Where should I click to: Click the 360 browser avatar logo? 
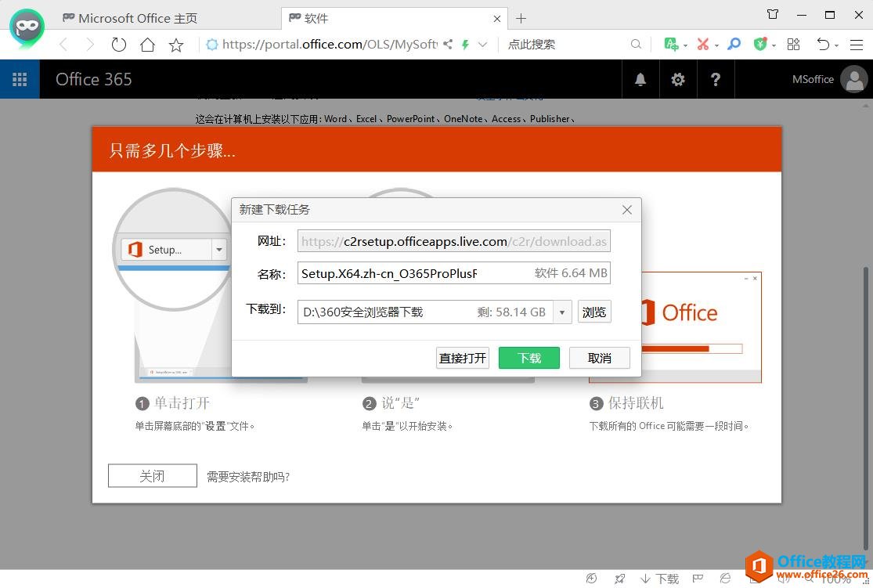(x=27, y=28)
